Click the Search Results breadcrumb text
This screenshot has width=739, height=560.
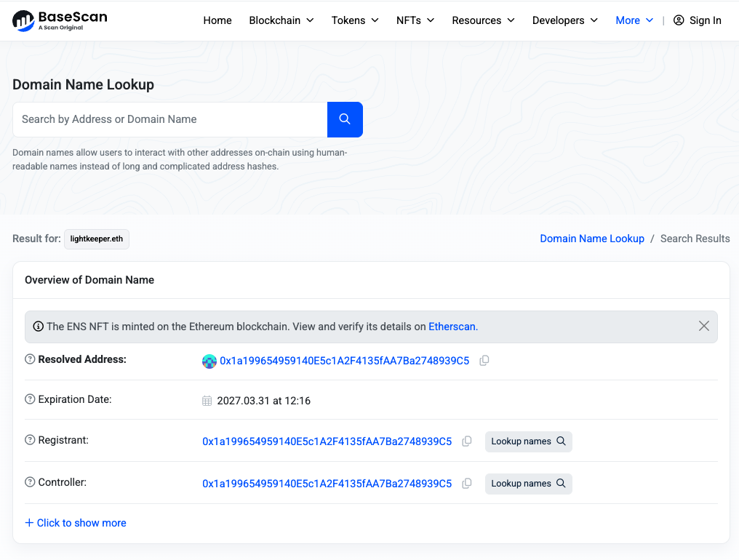click(695, 239)
